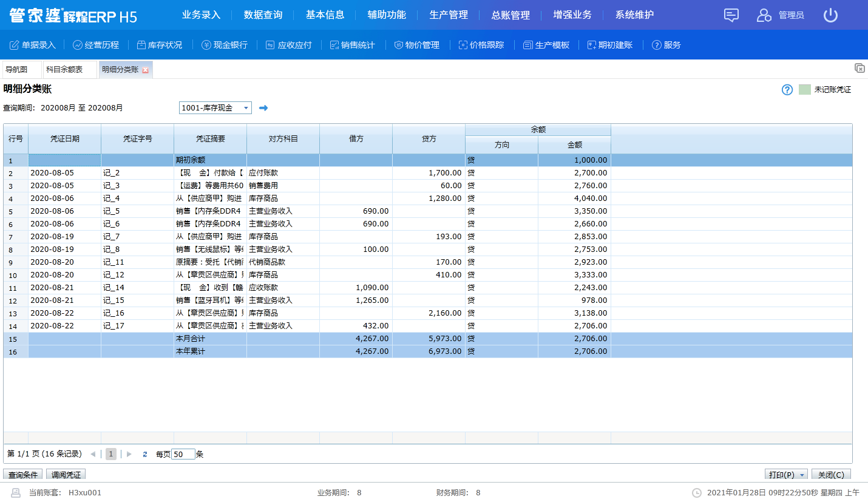Viewport: 868px width, 502px height.
Task: Open the 系统维护 menu
Action: (x=635, y=15)
